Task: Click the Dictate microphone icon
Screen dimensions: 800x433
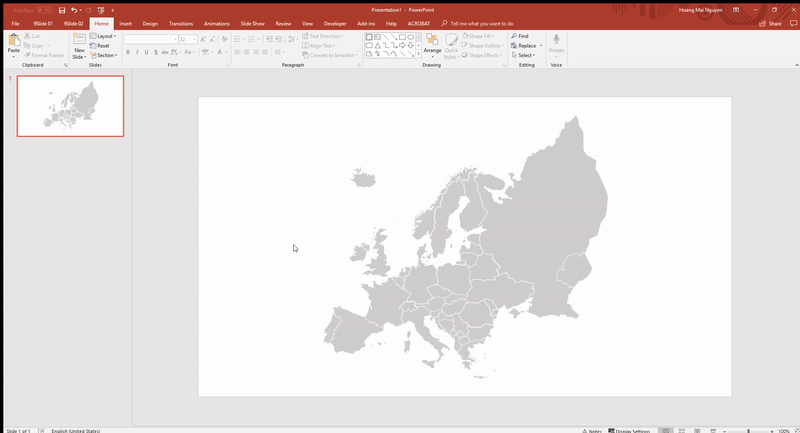Action: tap(556, 40)
